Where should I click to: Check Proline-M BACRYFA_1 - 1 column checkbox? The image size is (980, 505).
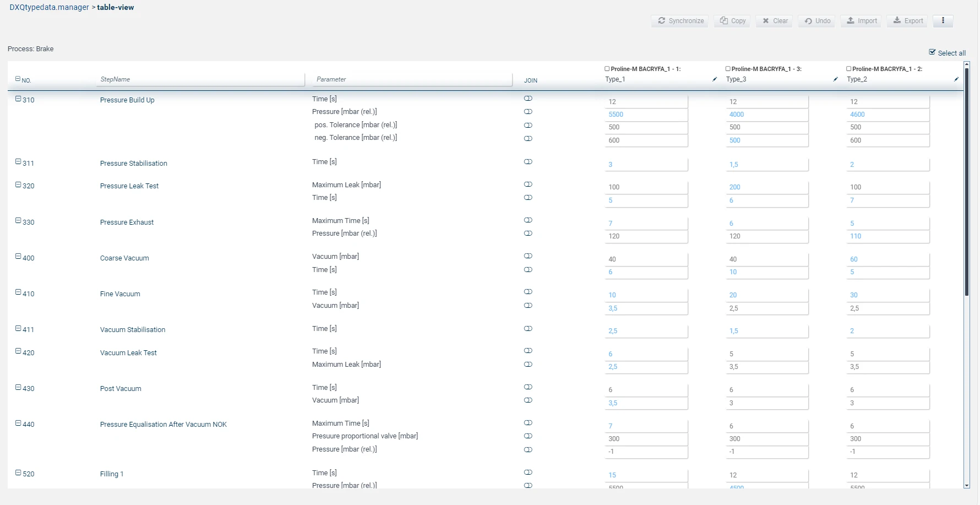coord(607,69)
